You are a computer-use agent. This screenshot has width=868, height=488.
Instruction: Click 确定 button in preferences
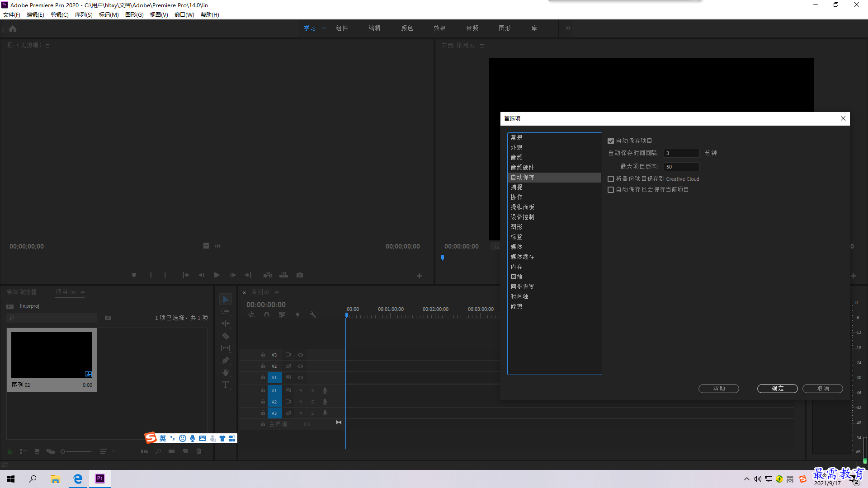pyautogui.click(x=778, y=389)
